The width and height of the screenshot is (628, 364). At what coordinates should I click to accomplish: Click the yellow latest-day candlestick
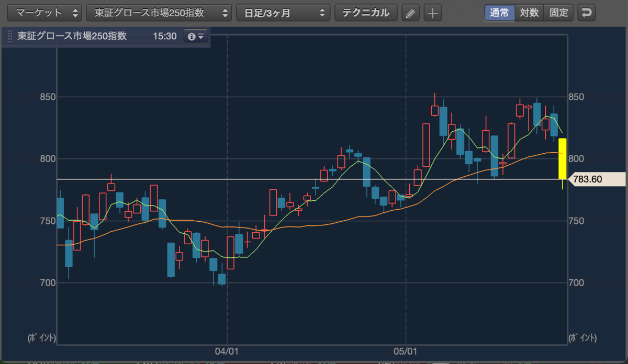click(563, 159)
